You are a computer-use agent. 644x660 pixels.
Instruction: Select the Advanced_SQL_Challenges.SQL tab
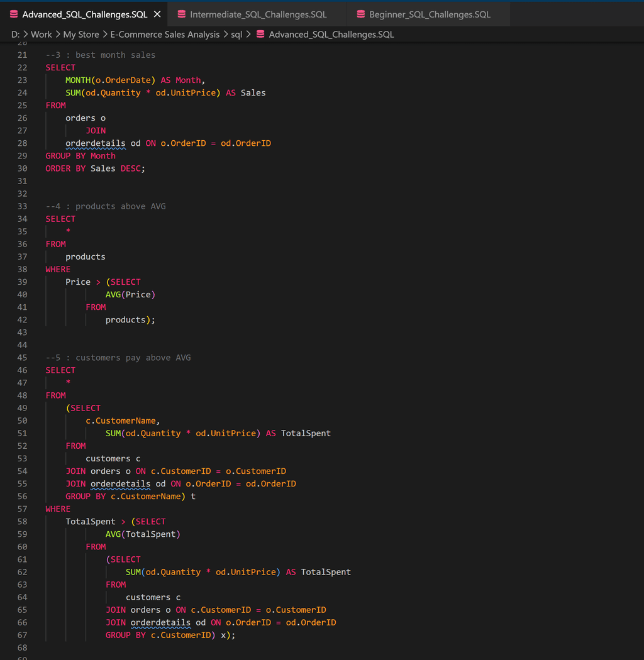pyautogui.click(x=84, y=14)
